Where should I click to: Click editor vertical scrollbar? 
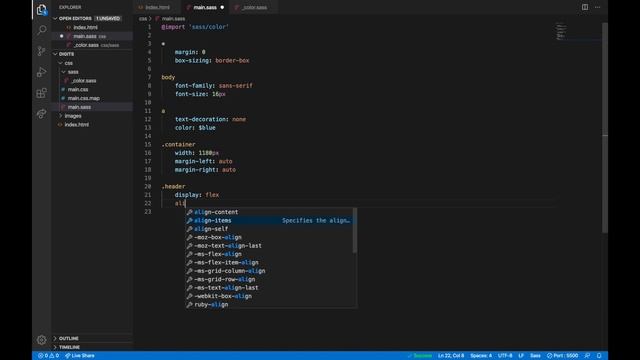tap(605, 128)
